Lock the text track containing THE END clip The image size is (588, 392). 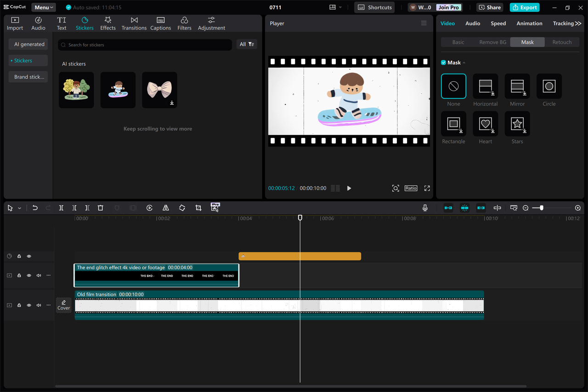point(19,275)
